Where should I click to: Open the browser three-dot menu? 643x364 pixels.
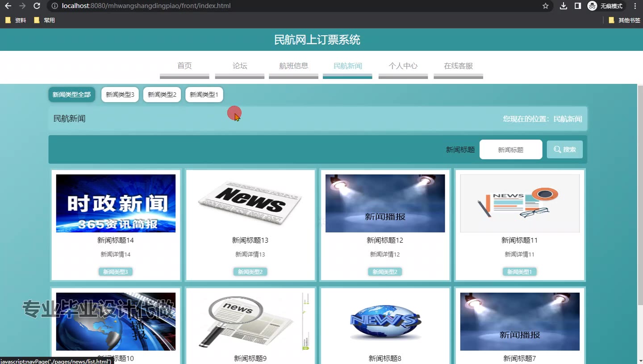tap(635, 6)
